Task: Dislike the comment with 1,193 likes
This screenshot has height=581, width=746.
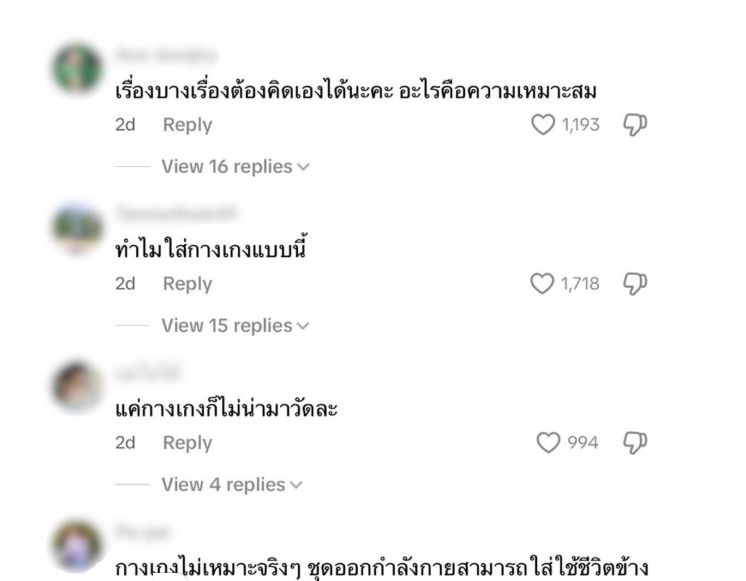Action: pos(635,125)
